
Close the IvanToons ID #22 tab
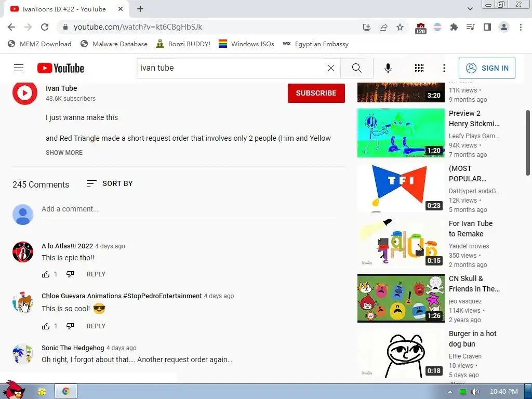pyautogui.click(x=121, y=9)
